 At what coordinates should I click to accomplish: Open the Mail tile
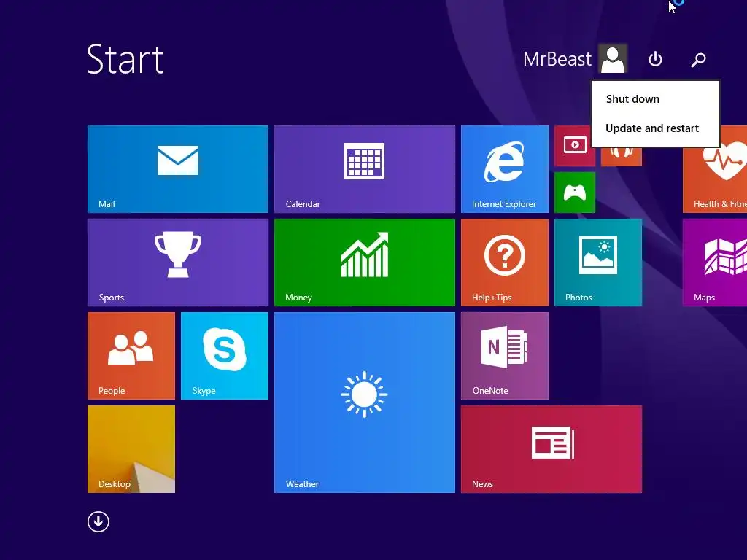(178, 169)
